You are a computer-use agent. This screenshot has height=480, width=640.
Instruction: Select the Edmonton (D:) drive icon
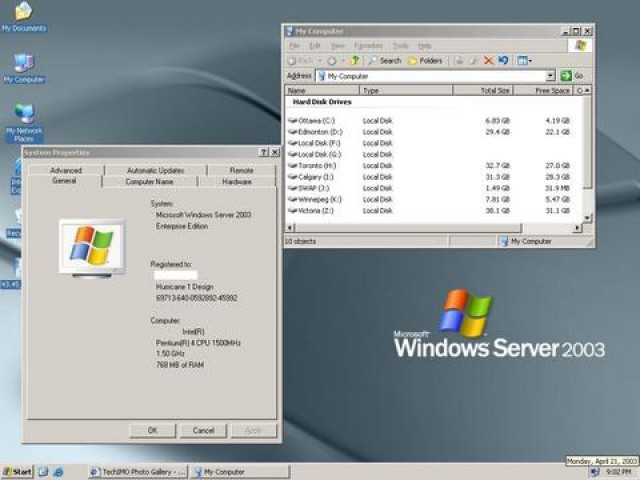tap(292, 132)
